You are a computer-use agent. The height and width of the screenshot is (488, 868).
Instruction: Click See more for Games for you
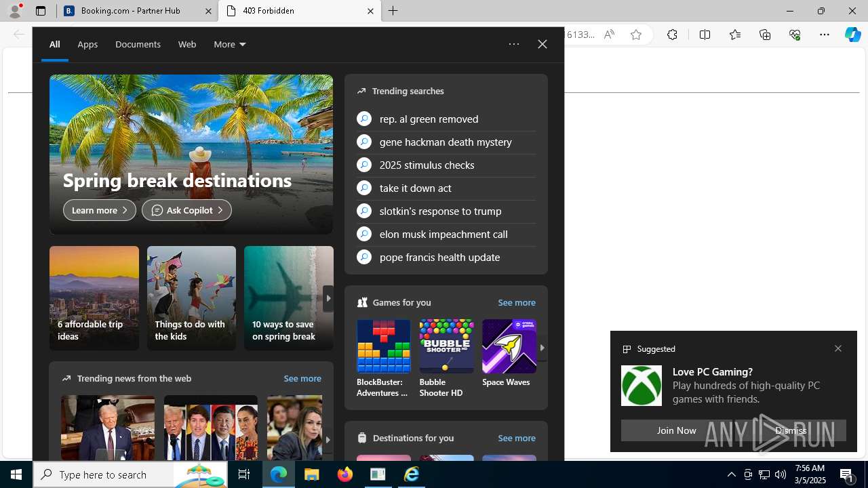tap(516, 302)
